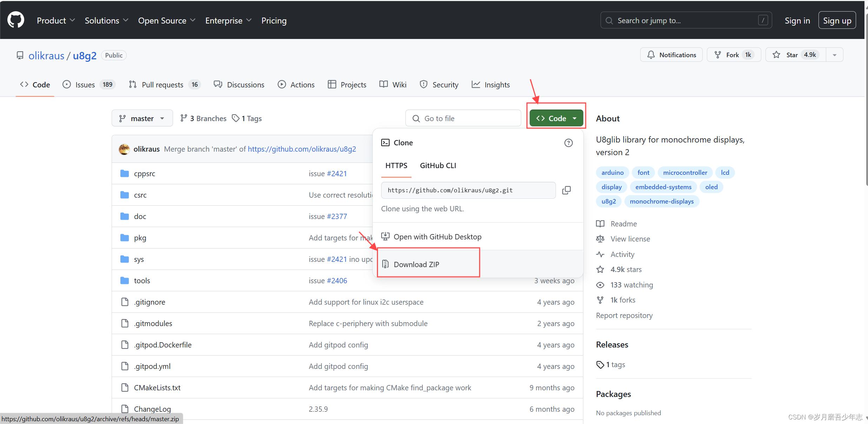Open the .gitpod.Dockerfile file

pos(163,345)
